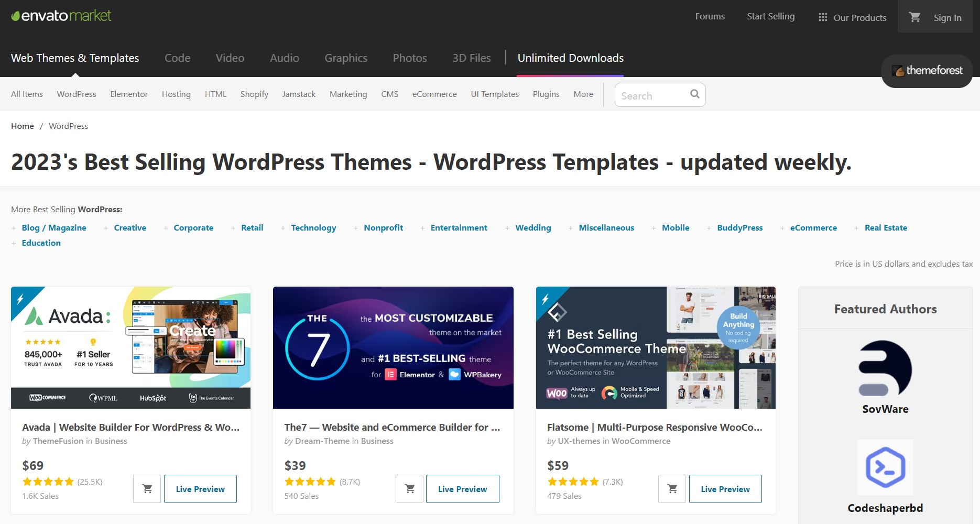Add Flatsome theme to cart
Image resolution: width=980 pixels, height=524 pixels.
point(672,489)
